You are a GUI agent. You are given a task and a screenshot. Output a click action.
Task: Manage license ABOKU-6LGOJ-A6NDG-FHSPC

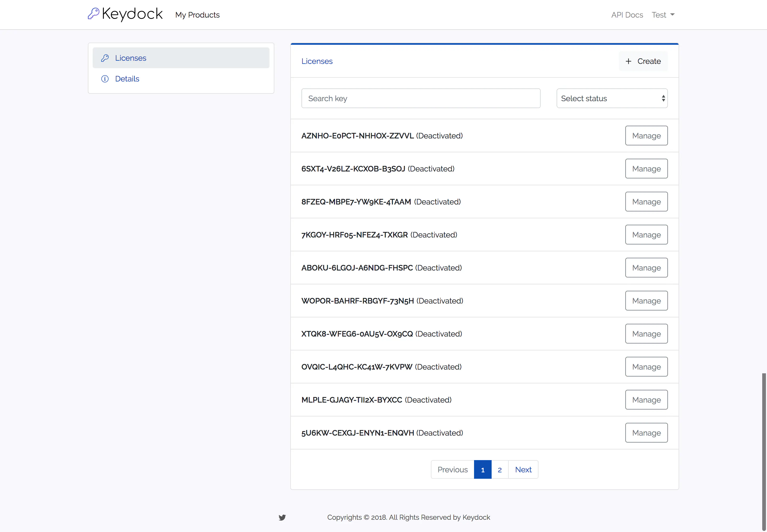coord(646,268)
